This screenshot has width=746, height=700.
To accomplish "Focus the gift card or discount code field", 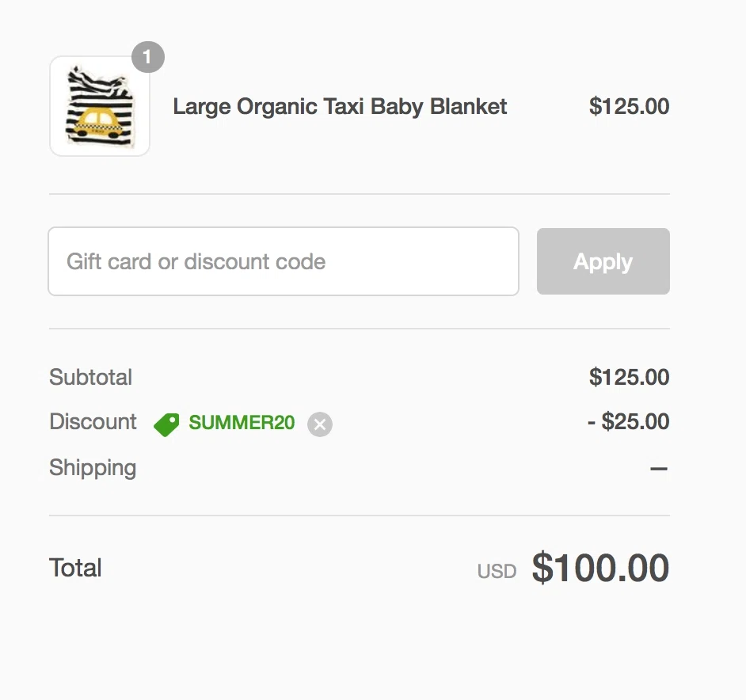I will (x=284, y=261).
